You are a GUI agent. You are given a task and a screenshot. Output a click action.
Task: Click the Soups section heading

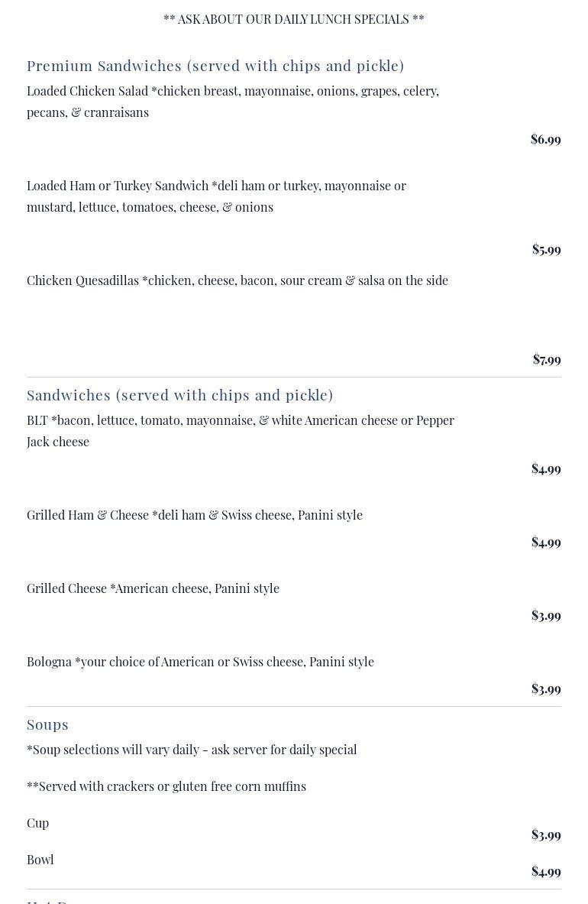pos(47,724)
